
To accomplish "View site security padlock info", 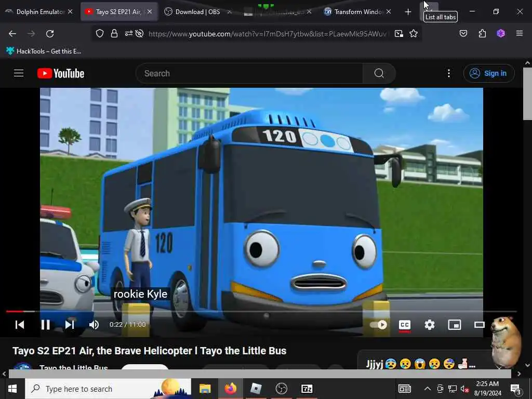I will pos(114,34).
